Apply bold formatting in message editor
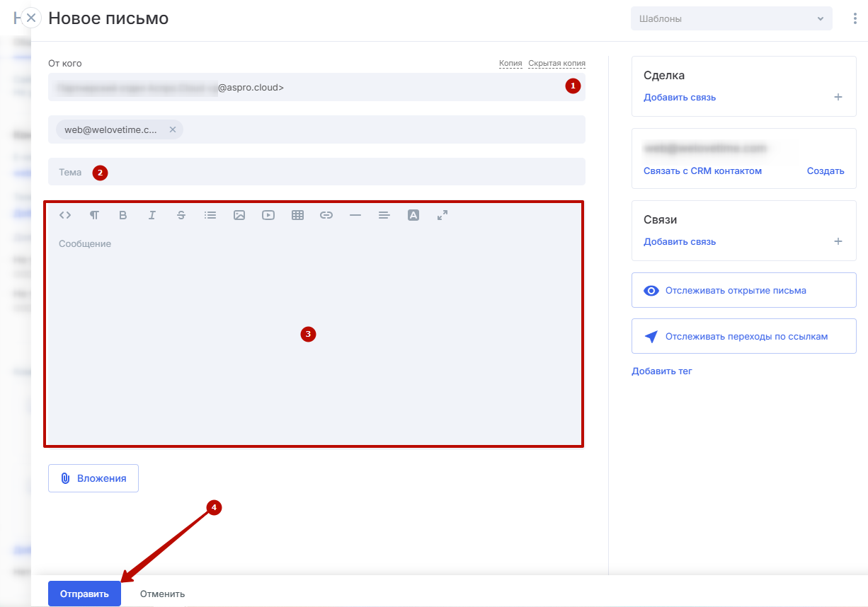Screen dimensions: 868x607 [x=123, y=215]
